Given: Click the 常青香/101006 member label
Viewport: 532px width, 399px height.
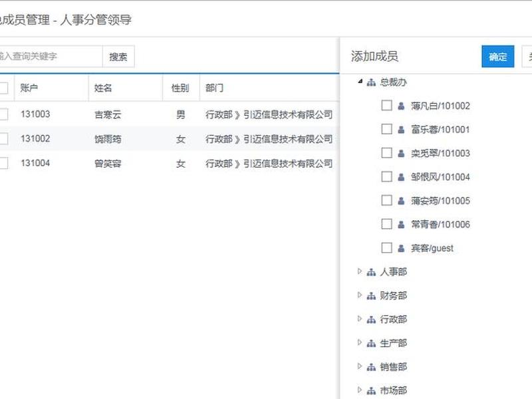Looking at the screenshot, I should 440,225.
